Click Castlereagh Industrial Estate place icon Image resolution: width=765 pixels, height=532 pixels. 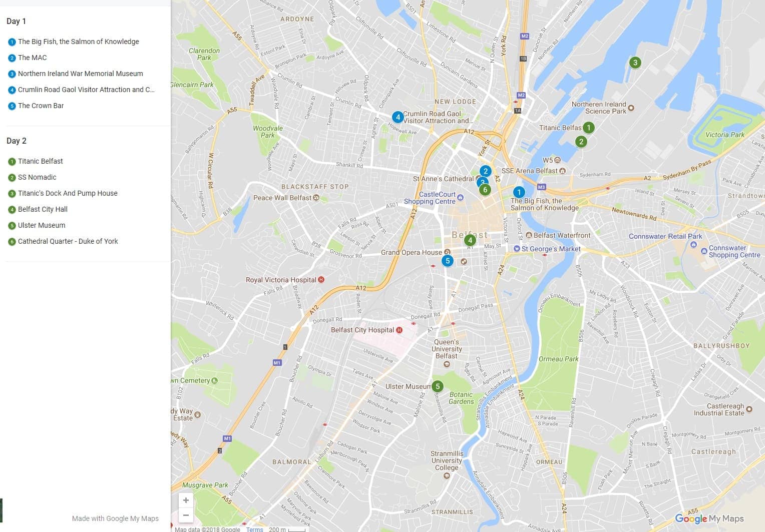pos(749,409)
